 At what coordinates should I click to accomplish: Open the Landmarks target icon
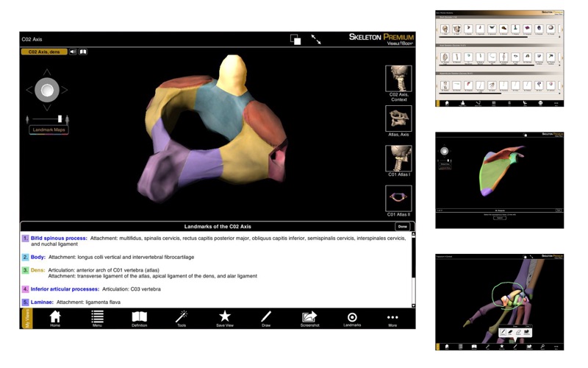pyautogui.click(x=352, y=319)
